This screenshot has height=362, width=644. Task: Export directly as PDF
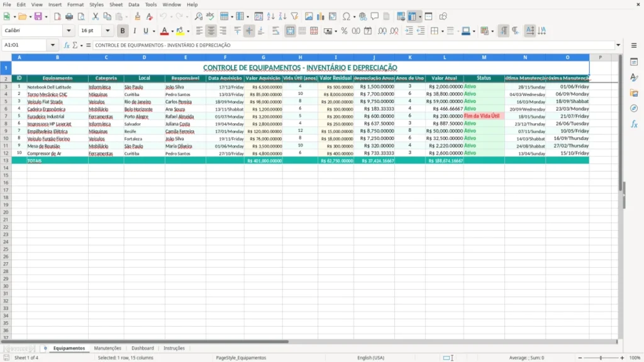57,16
